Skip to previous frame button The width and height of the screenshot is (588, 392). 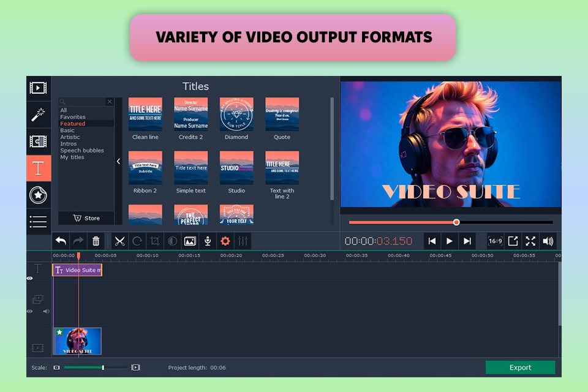[x=432, y=241]
